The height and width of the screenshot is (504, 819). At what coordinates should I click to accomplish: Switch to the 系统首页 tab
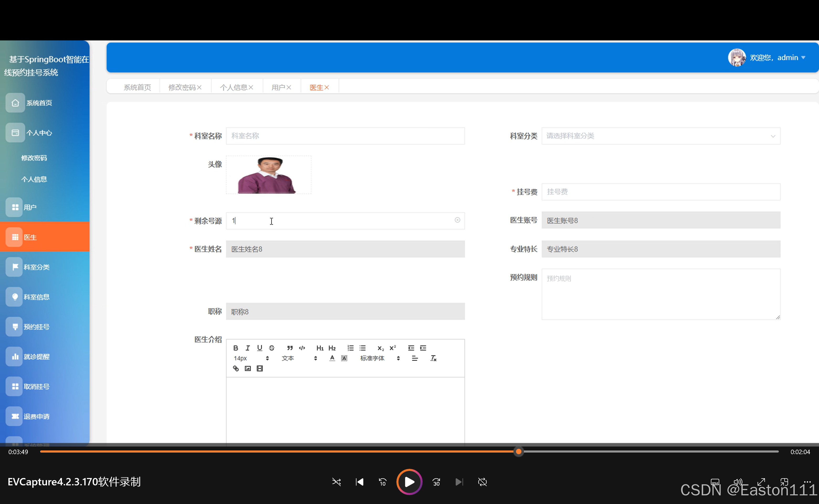137,87
